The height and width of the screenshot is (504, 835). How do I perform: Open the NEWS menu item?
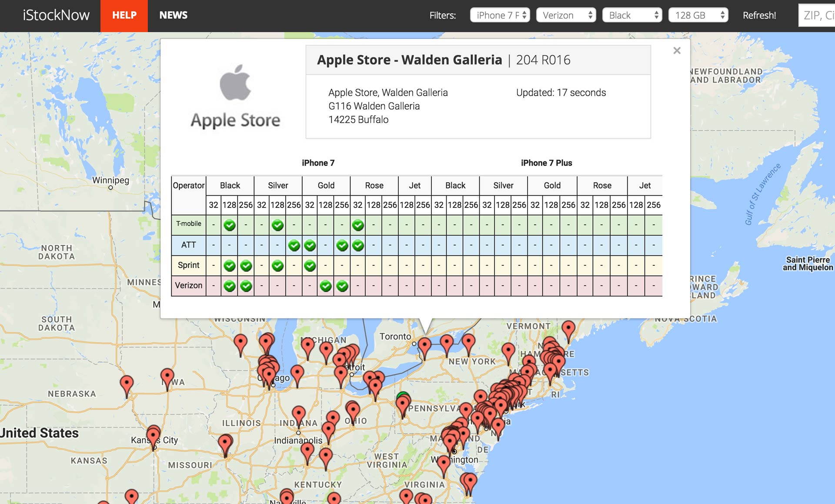173,16
